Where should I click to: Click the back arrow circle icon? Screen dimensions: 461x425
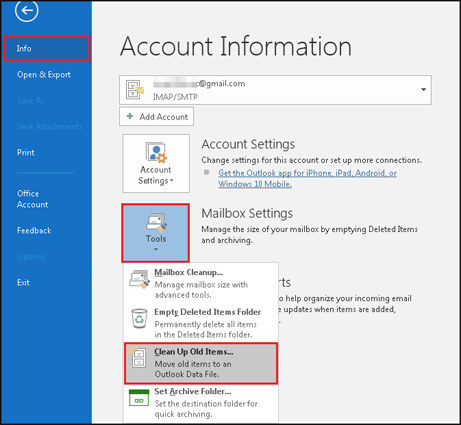(27, 10)
